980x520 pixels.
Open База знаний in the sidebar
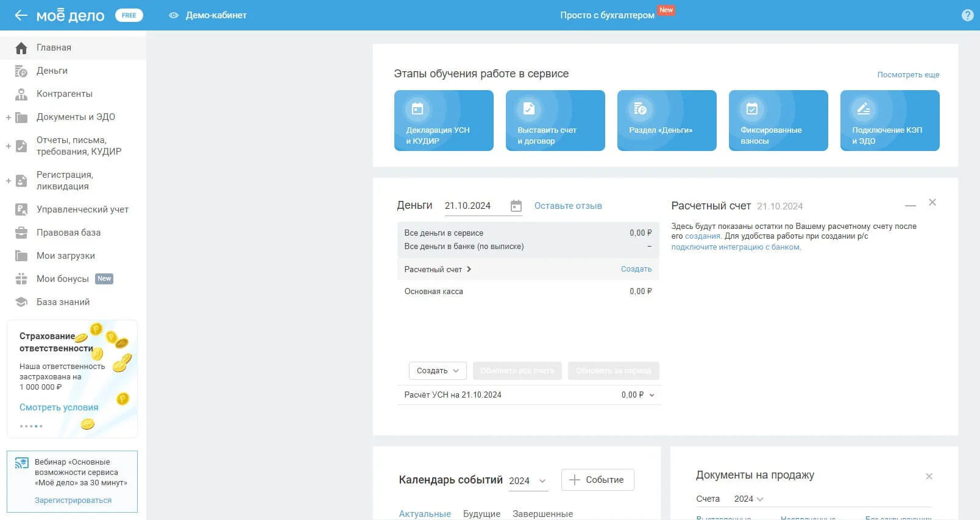(63, 302)
